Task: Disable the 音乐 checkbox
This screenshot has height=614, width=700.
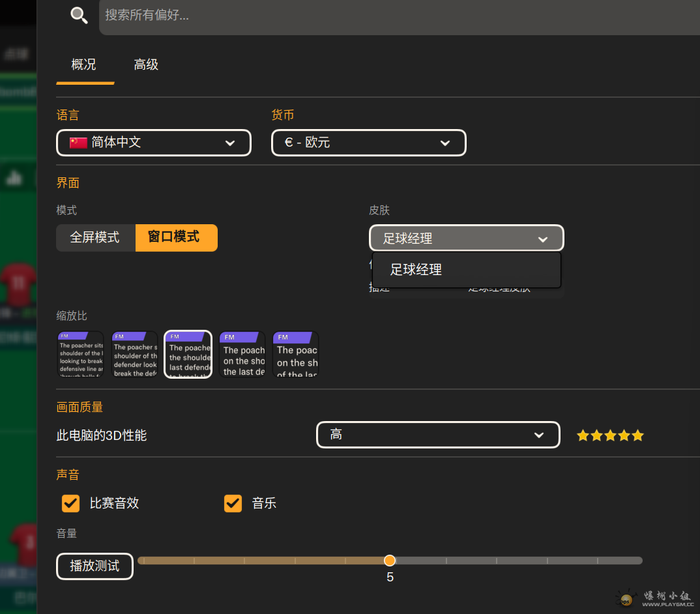Action: [233, 503]
